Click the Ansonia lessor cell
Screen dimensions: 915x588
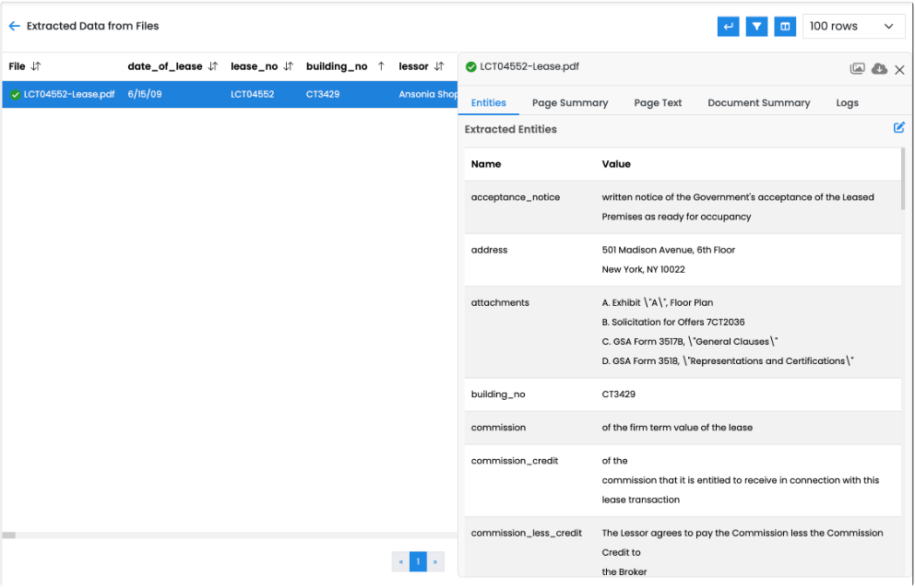tap(428, 95)
